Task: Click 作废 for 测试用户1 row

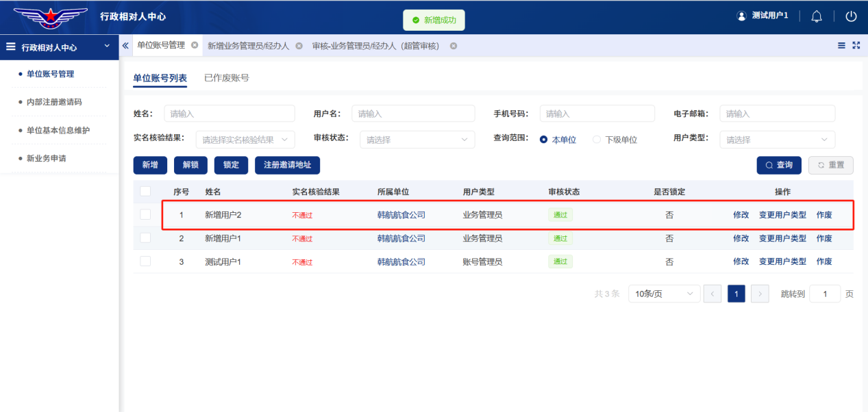Action: pos(824,261)
